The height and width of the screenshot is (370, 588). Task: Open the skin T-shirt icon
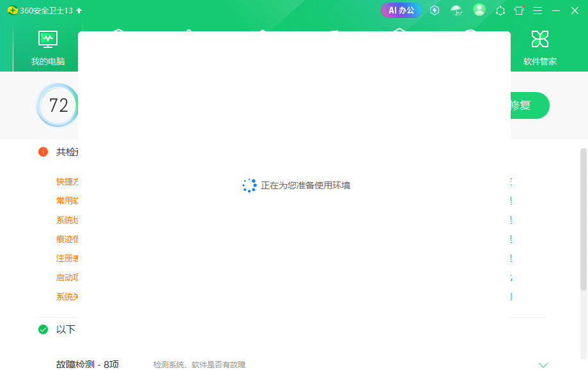point(519,11)
